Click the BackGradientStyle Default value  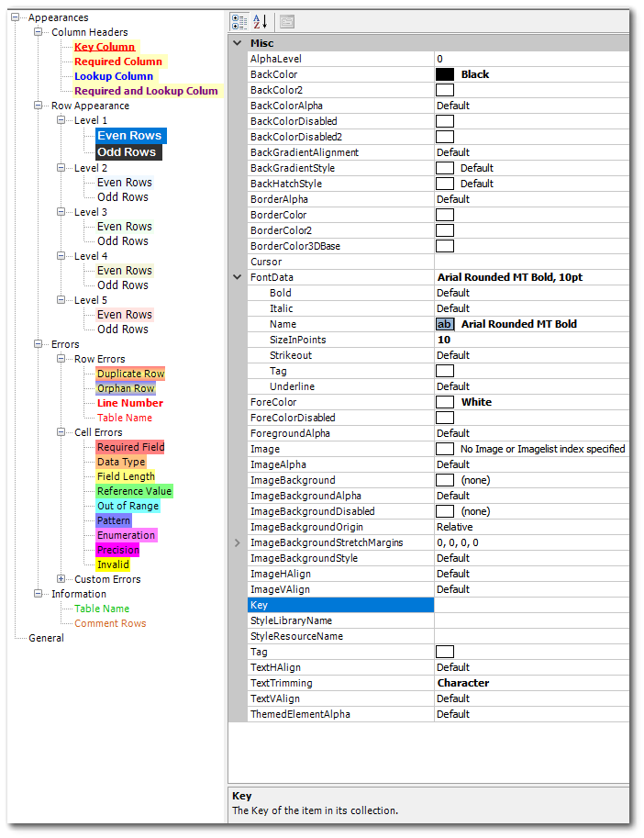(x=477, y=168)
